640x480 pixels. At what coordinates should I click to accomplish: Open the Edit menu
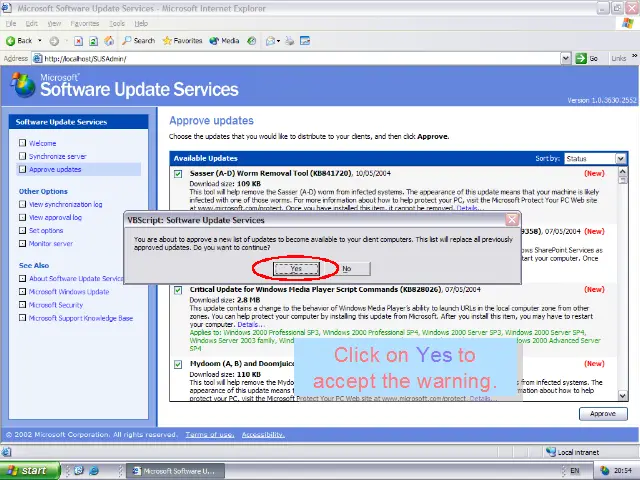[31, 24]
